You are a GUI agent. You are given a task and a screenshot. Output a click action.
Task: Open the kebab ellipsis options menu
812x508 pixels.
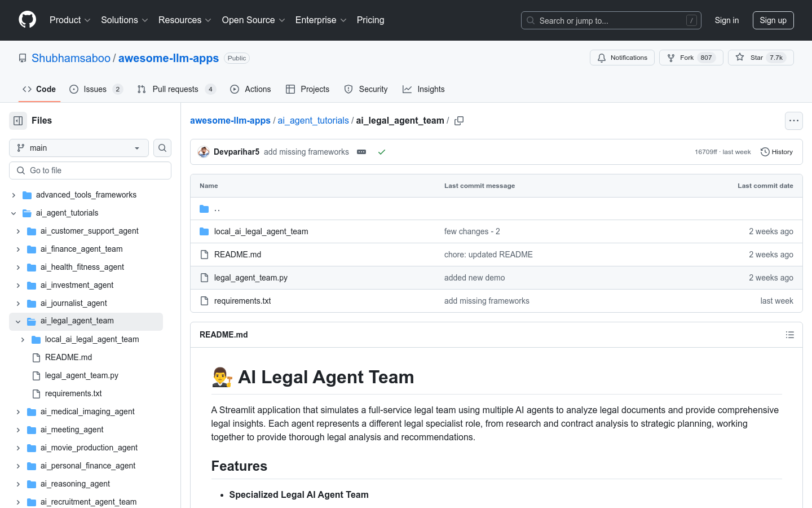(x=793, y=120)
